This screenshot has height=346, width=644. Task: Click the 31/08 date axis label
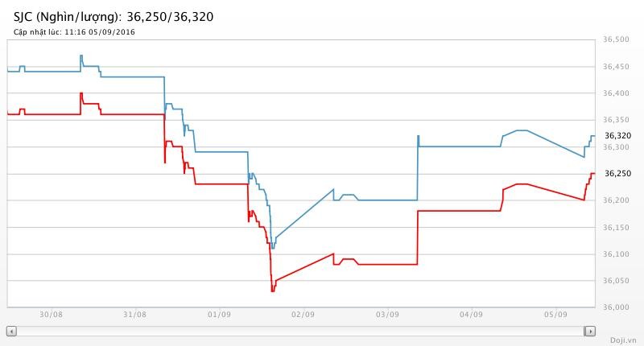(134, 315)
